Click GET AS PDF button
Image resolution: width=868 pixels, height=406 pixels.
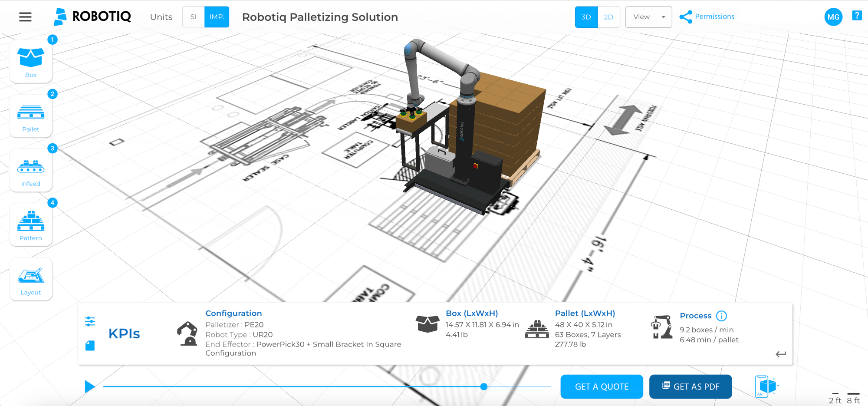coord(690,386)
